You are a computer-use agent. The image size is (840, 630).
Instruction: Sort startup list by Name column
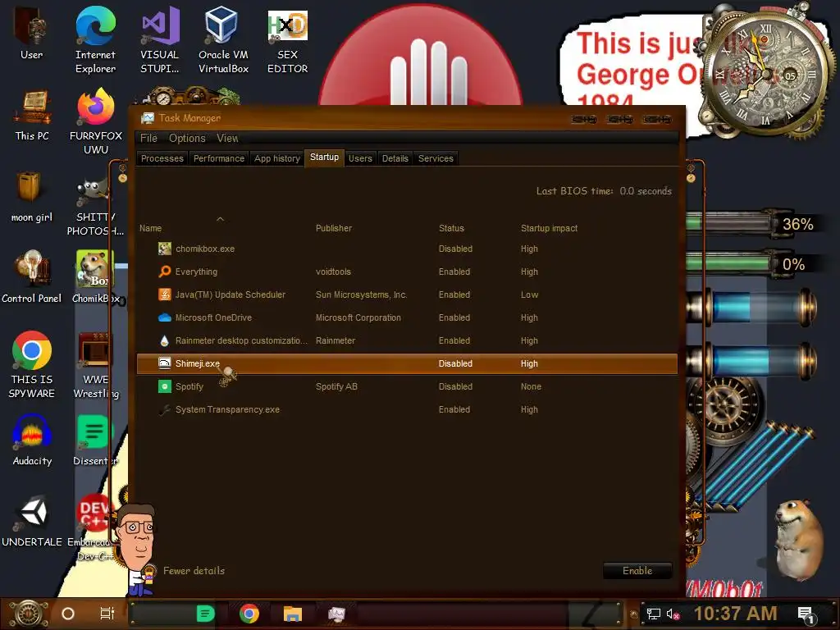tap(151, 228)
